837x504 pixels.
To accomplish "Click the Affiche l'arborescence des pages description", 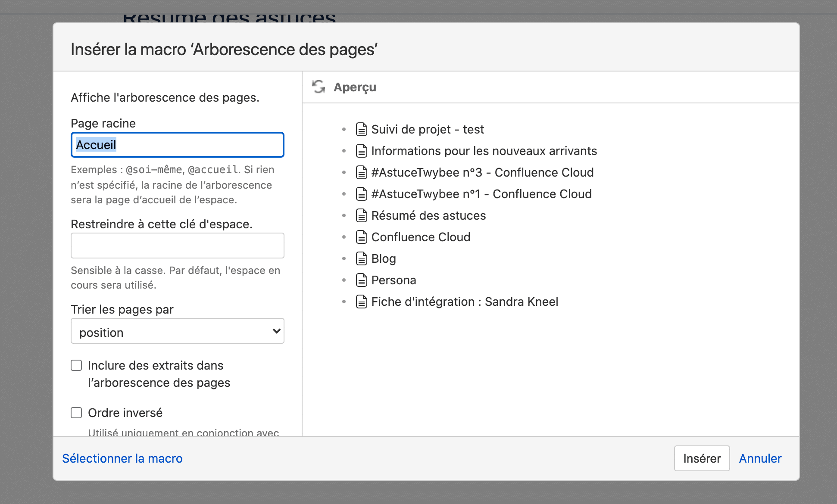I will coord(165,97).
